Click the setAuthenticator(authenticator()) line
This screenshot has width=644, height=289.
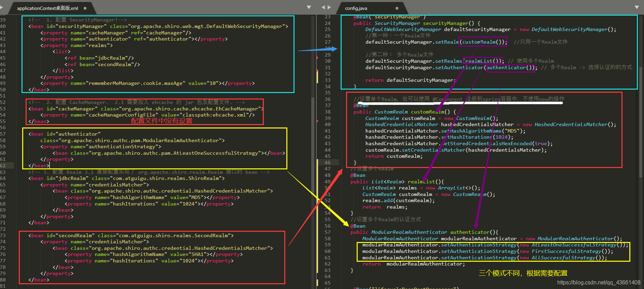click(451, 67)
